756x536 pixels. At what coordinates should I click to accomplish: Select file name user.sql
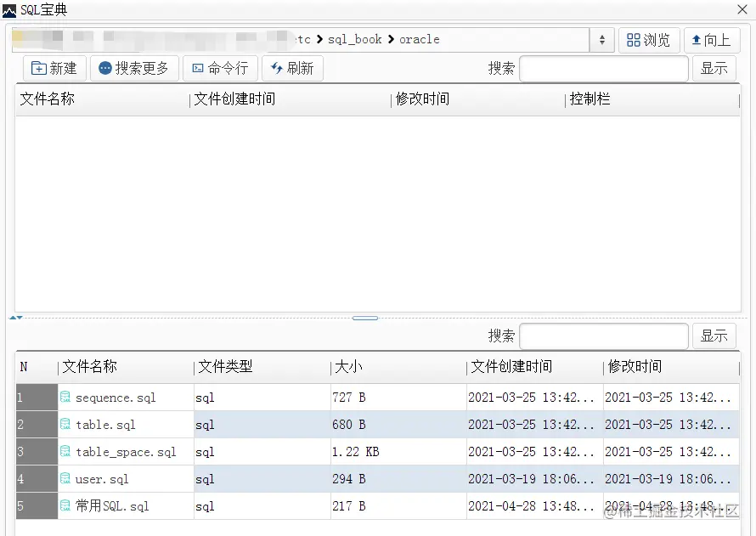coord(102,479)
